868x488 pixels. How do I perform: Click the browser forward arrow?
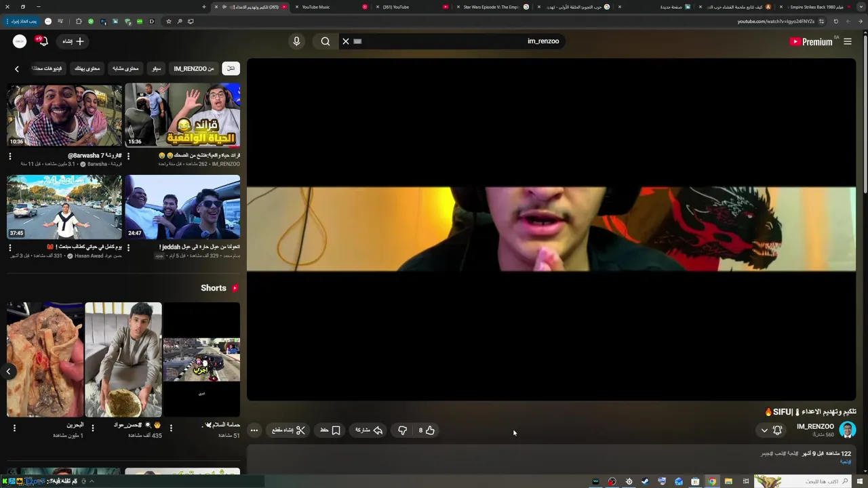[x=848, y=21]
